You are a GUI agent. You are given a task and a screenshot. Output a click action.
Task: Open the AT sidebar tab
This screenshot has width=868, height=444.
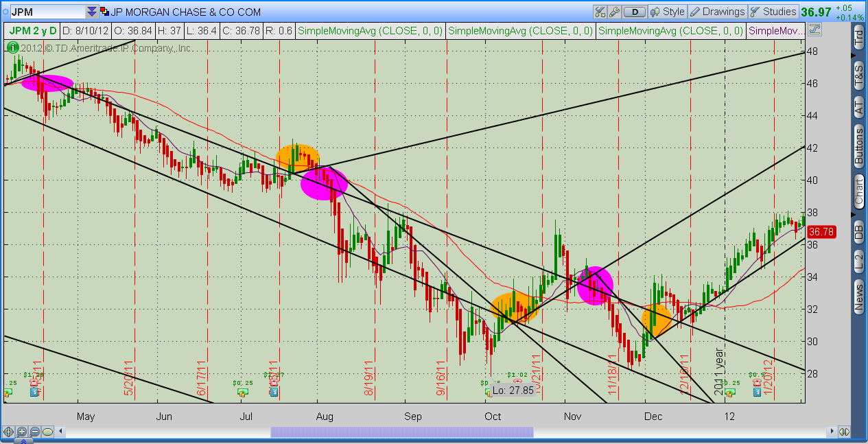click(x=858, y=107)
